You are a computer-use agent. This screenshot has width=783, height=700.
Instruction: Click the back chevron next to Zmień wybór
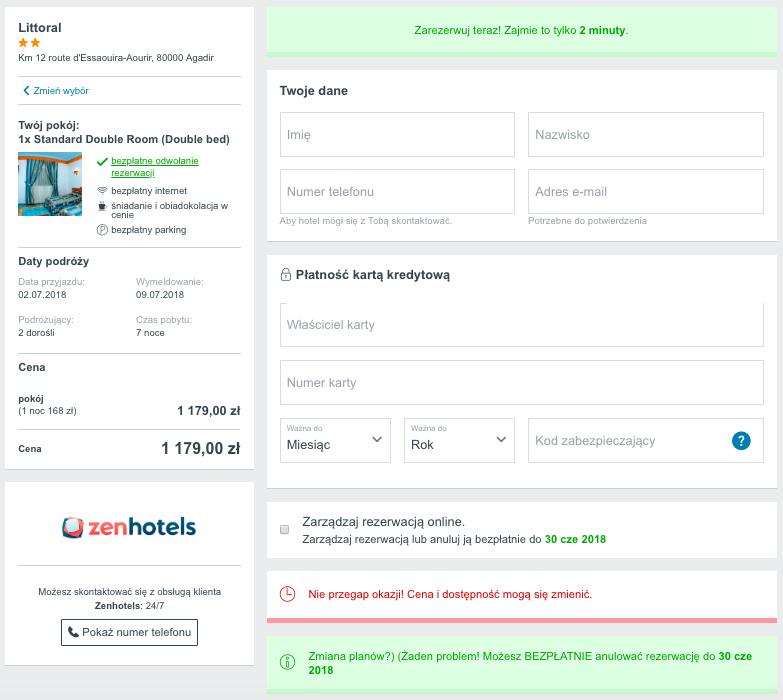pyautogui.click(x=26, y=90)
